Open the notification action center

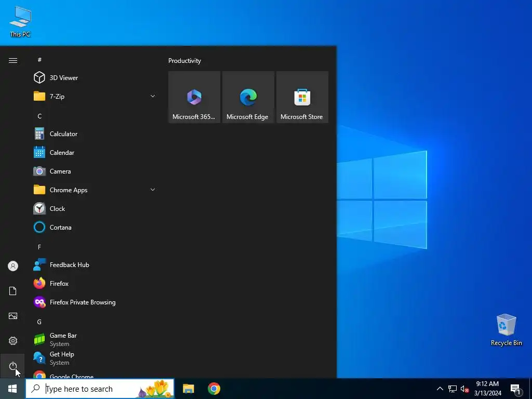coord(516,389)
